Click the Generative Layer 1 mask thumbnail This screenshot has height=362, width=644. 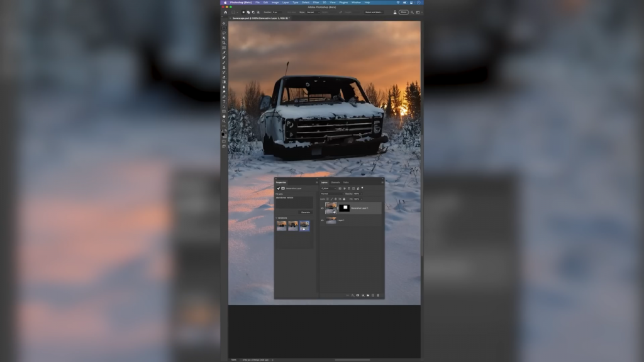344,208
